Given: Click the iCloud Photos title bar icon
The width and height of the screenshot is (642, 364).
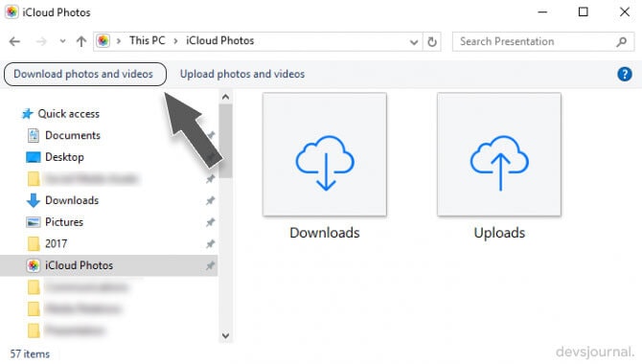Looking at the screenshot, I should click(11, 11).
